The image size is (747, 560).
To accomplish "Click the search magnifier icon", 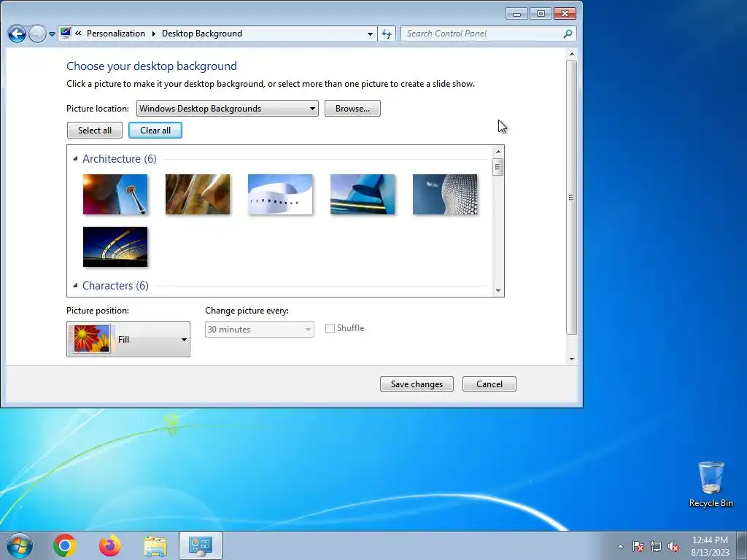I will tap(568, 34).
